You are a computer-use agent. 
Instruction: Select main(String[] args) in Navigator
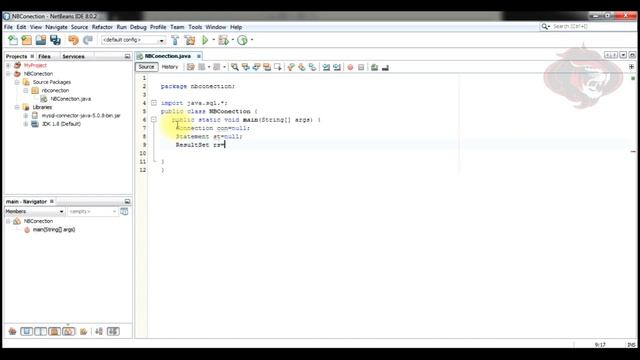tap(54, 230)
